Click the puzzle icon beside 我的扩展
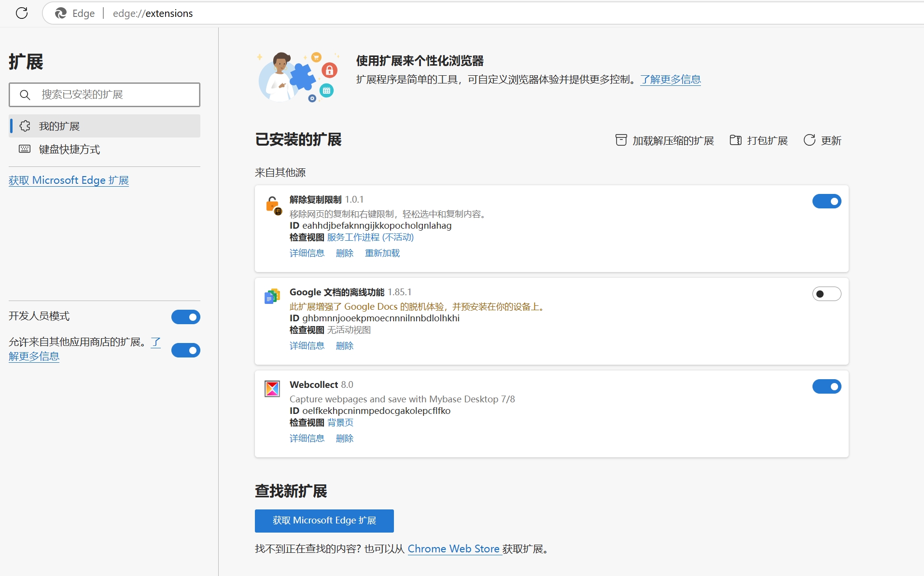Viewport: 924px width, 576px height. click(x=25, y=126)
